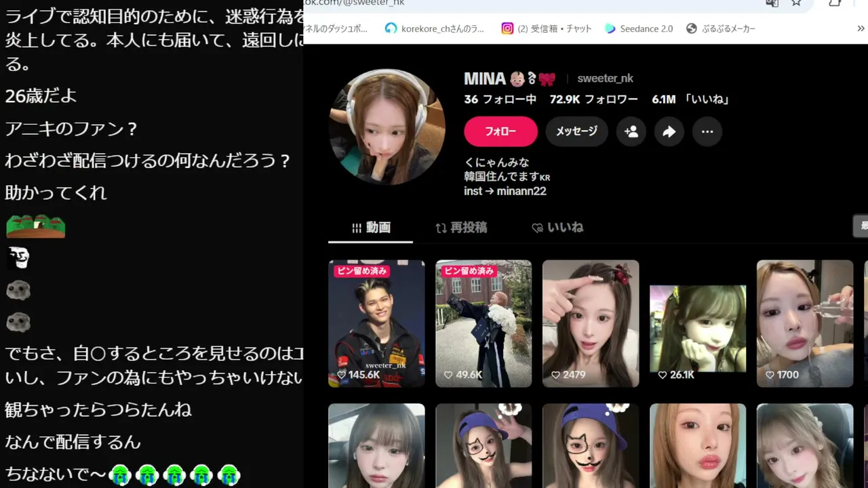Open the ぷるぷるメーカー bookmark
868x488 pixels.
pos(721,28)
